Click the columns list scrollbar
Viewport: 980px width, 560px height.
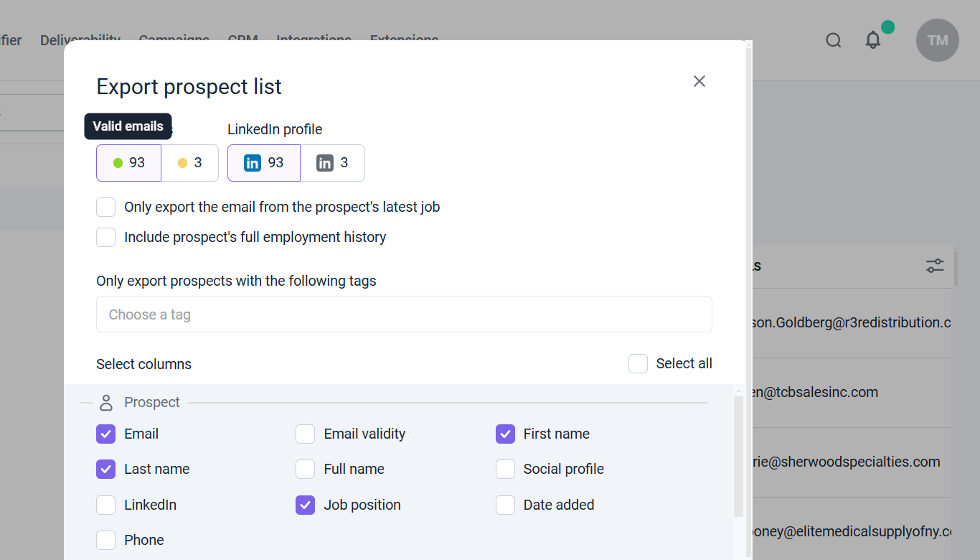(x=738, y=456)
